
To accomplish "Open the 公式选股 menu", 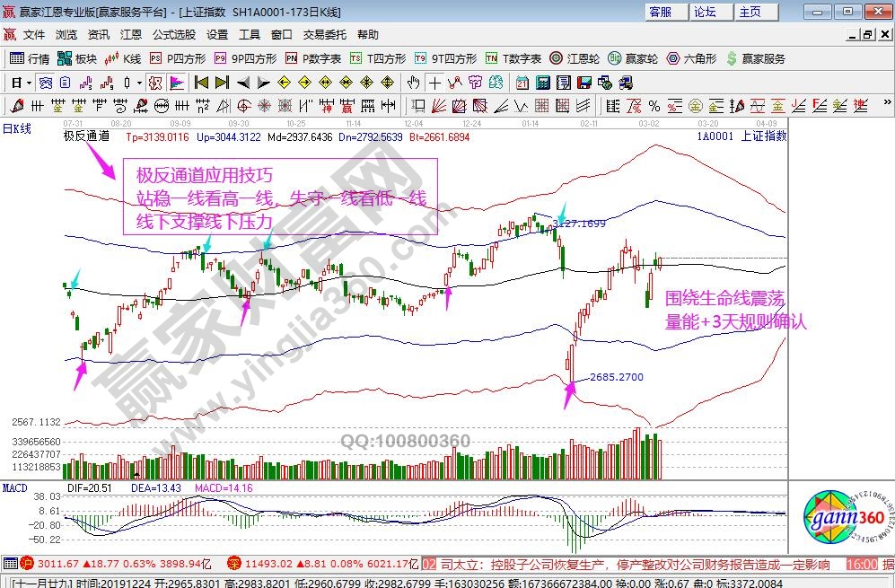I will 173,35.
